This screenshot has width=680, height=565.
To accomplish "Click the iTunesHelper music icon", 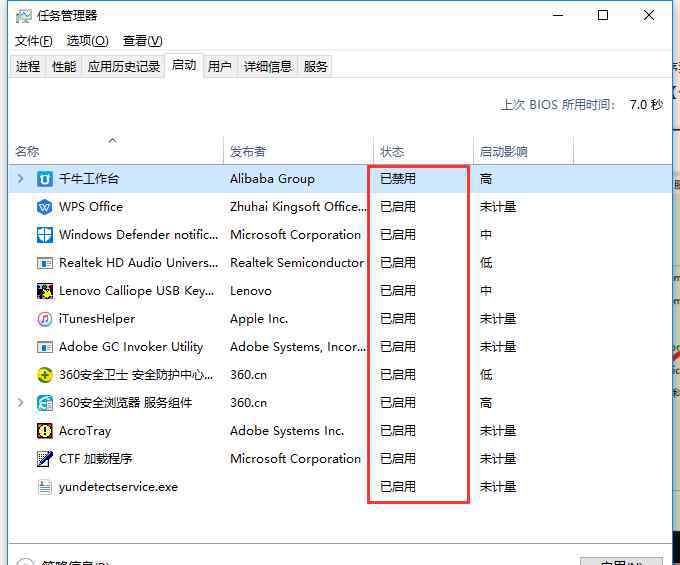I will click(x=45, y=319).
